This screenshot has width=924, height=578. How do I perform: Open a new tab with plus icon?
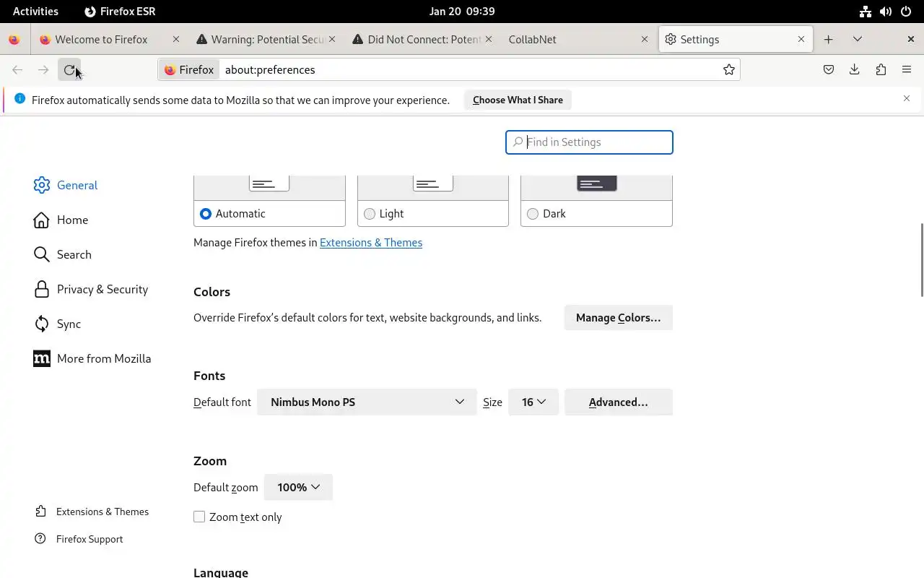828,40
